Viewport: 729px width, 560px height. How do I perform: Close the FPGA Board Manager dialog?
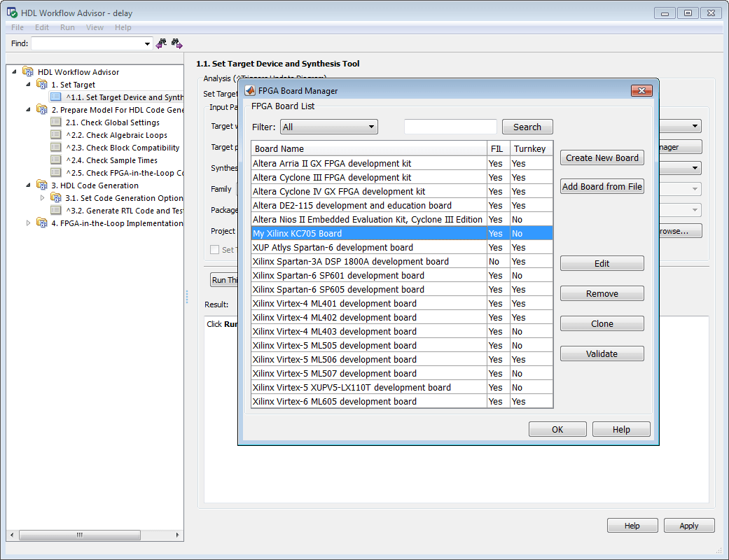pos(641,90)
